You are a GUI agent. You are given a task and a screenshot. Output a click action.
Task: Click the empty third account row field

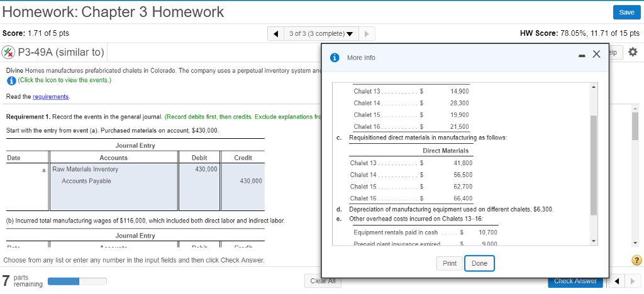pos(114,193)
